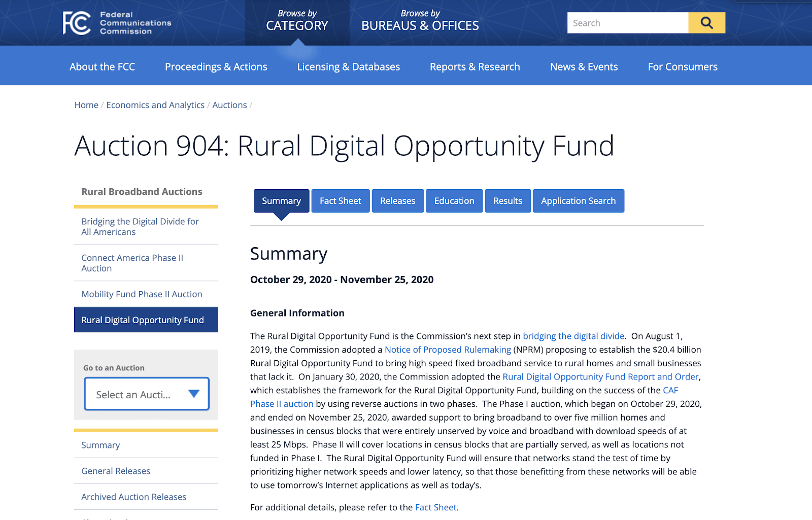Open News & Events menu

584,66
